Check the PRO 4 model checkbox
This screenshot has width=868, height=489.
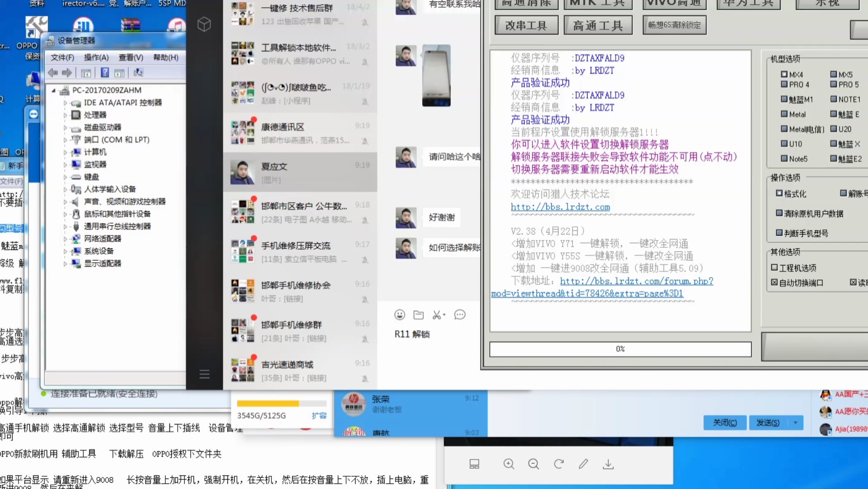tap(784, 84)
